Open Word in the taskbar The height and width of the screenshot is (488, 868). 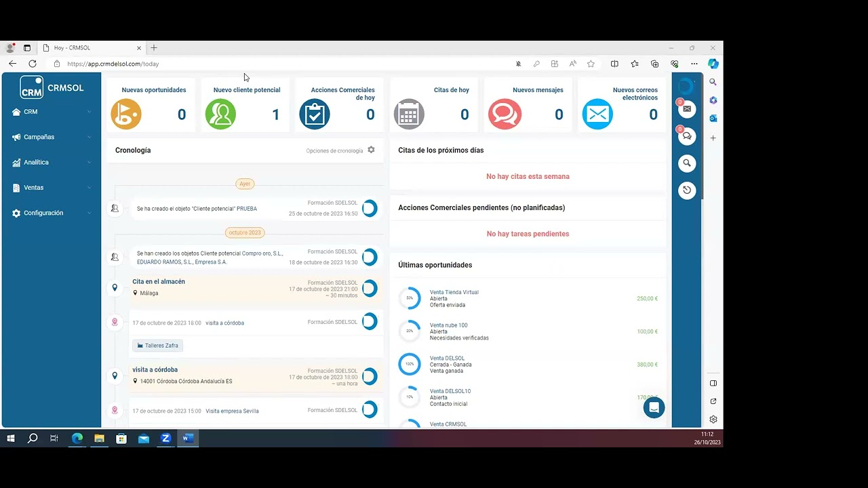click(188, 439)
